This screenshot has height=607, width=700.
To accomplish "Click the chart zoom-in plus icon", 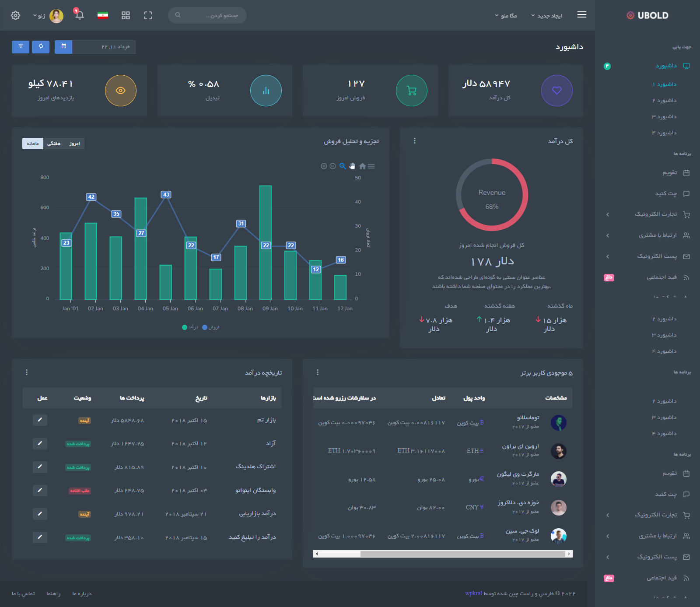I will click(x=324, y=166).
